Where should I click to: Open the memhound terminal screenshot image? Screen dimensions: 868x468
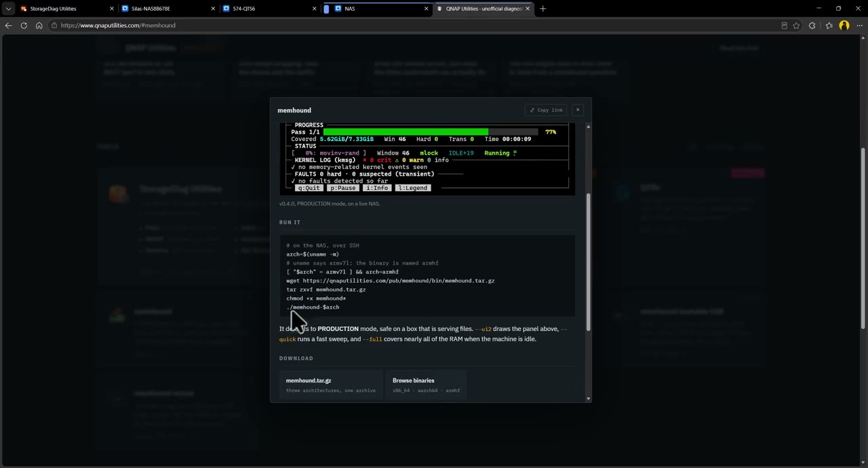[x=427, y=159]
